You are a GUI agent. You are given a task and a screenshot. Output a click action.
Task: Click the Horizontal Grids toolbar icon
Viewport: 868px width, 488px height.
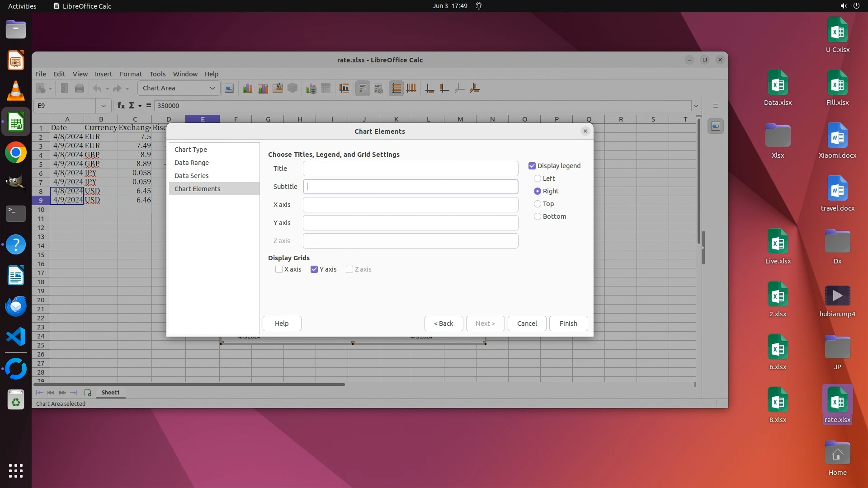pyautogui.click(x=396, y=89)
